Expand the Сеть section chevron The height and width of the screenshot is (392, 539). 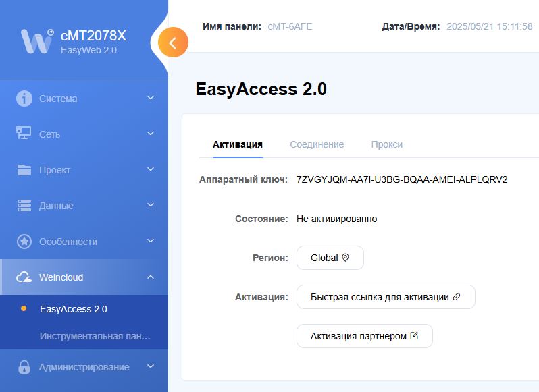point(151,134)
